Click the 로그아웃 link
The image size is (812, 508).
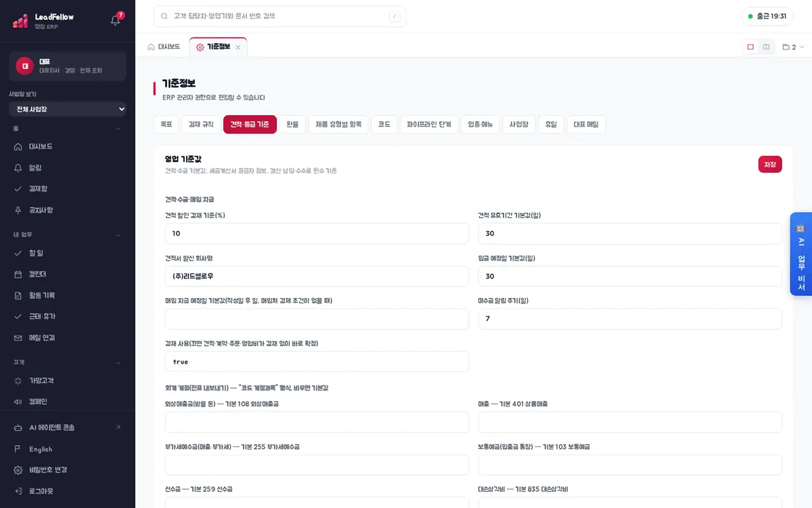coord(41,491)
